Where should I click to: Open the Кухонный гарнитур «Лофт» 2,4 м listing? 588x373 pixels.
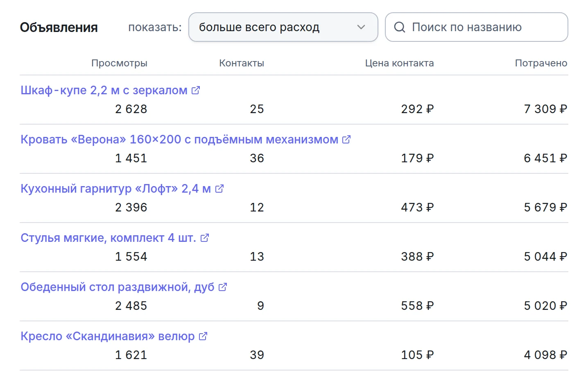[115, 189]
